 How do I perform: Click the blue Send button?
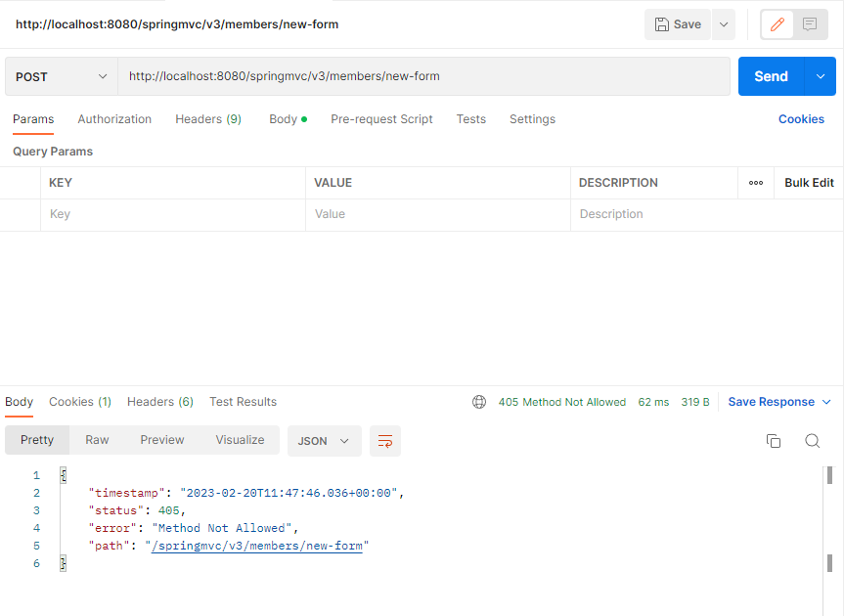point(771,76)
